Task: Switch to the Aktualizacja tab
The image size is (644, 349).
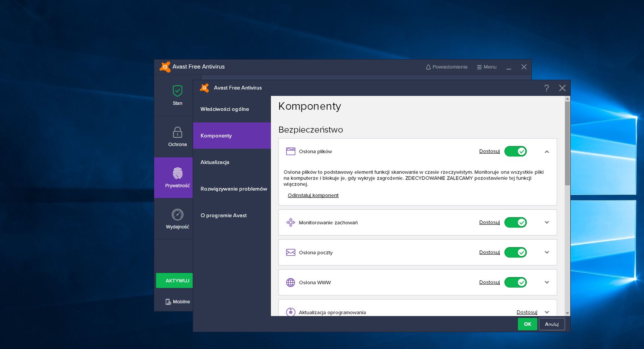Action: (x=232, y=162)
